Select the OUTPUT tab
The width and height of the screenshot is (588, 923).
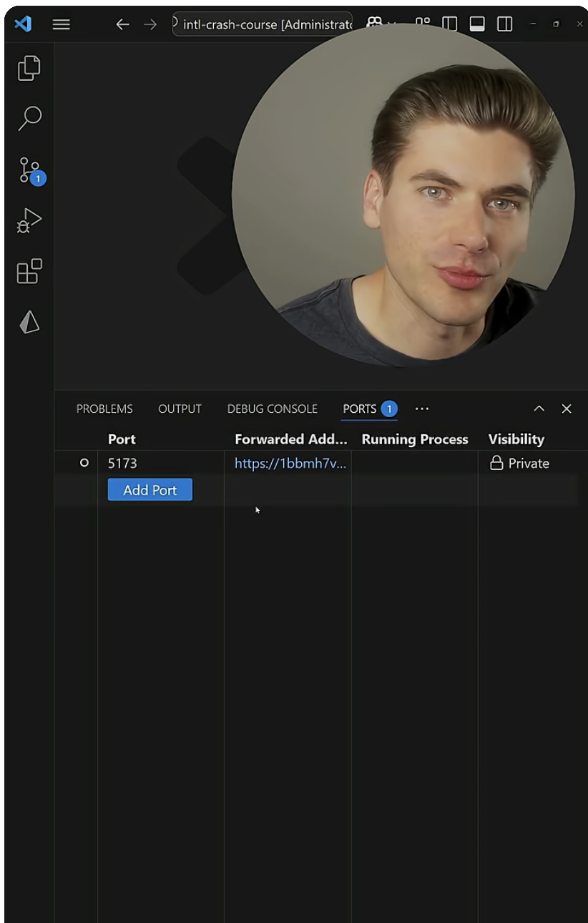click(x=180, y=409)
